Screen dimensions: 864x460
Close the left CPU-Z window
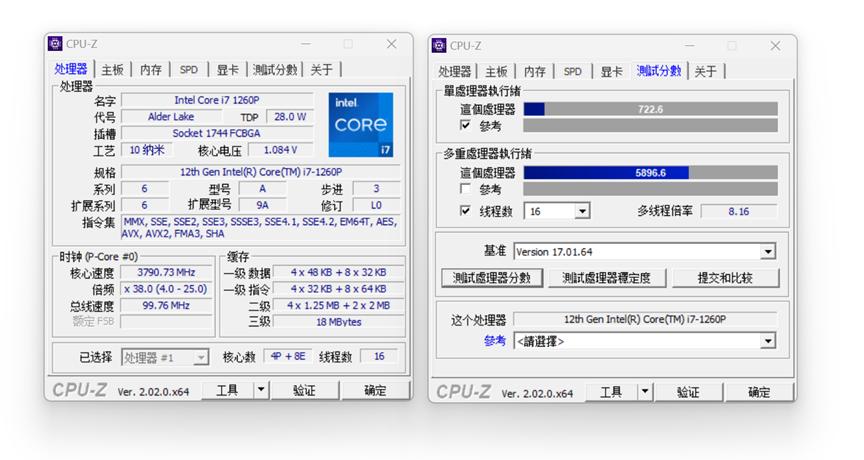coord(391,44)
